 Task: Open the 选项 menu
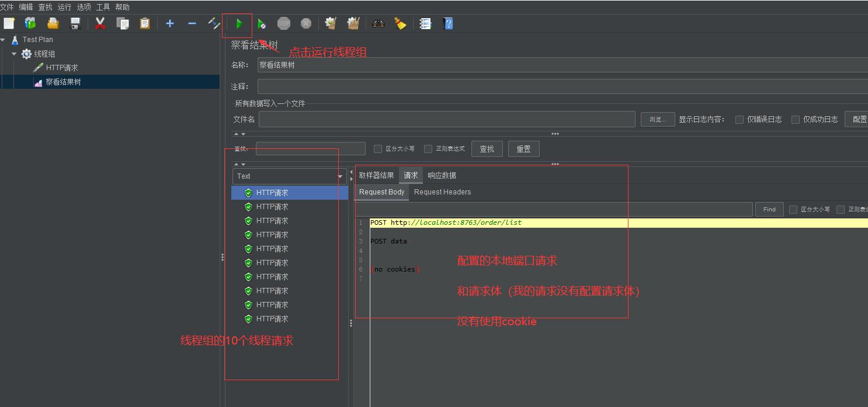84,7
